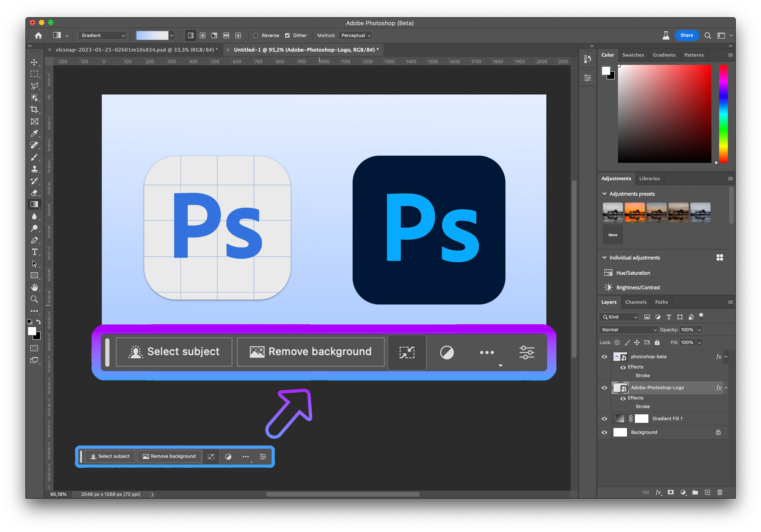Select the Eraser tool
Image resolution: width=761 pixels, height=532 pixels.
[34, 192]
